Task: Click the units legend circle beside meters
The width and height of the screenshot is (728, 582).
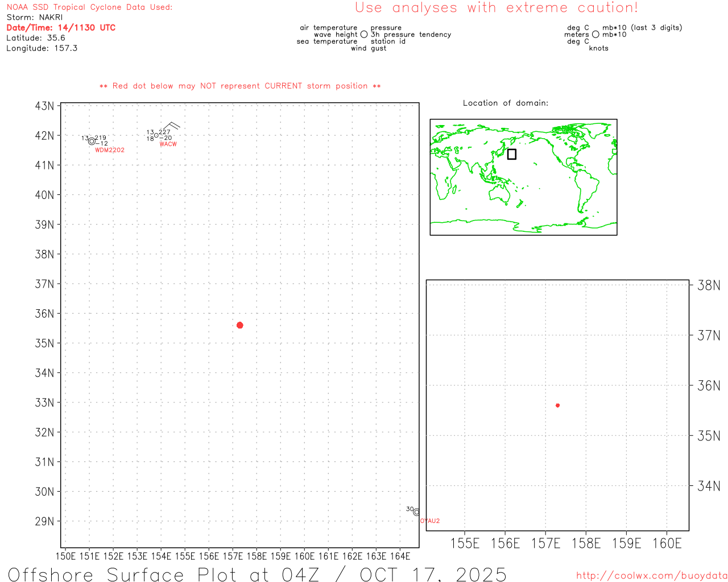Action: click(x=595, y=35)
